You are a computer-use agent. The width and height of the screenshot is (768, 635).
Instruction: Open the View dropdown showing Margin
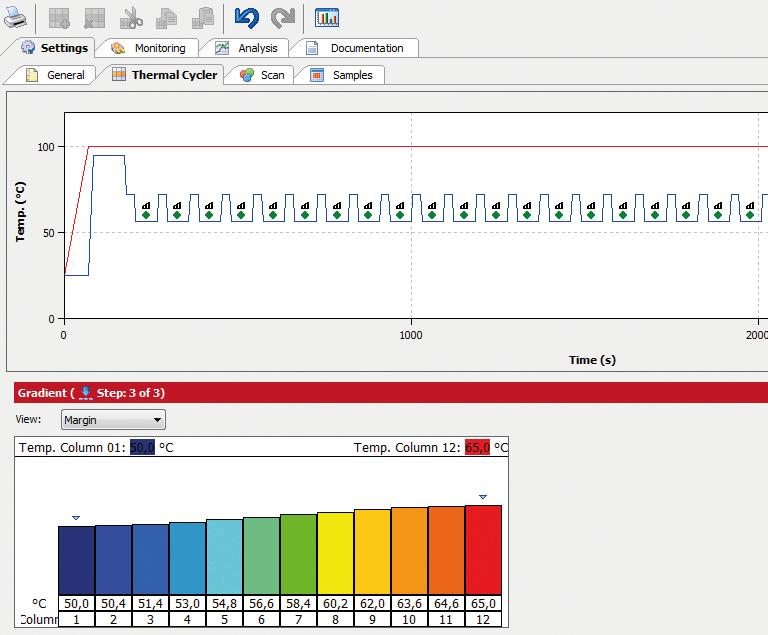tap(113, 420)
